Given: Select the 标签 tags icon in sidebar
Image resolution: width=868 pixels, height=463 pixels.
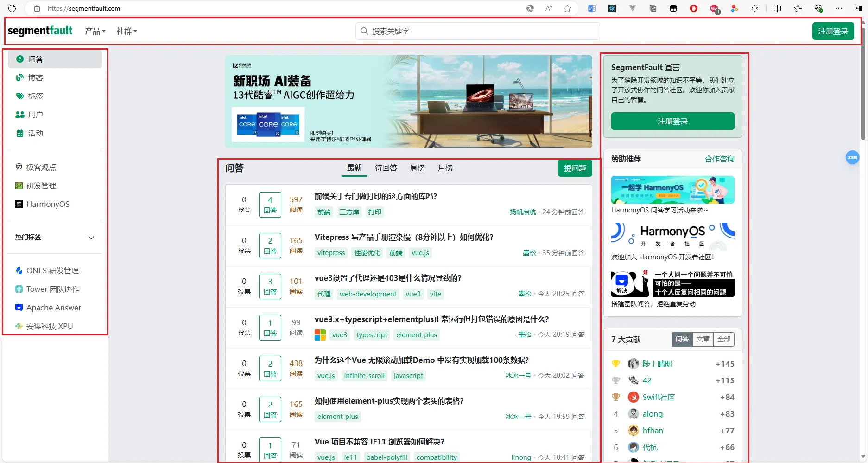Looking at the screenshot, I should click(20, 96).
